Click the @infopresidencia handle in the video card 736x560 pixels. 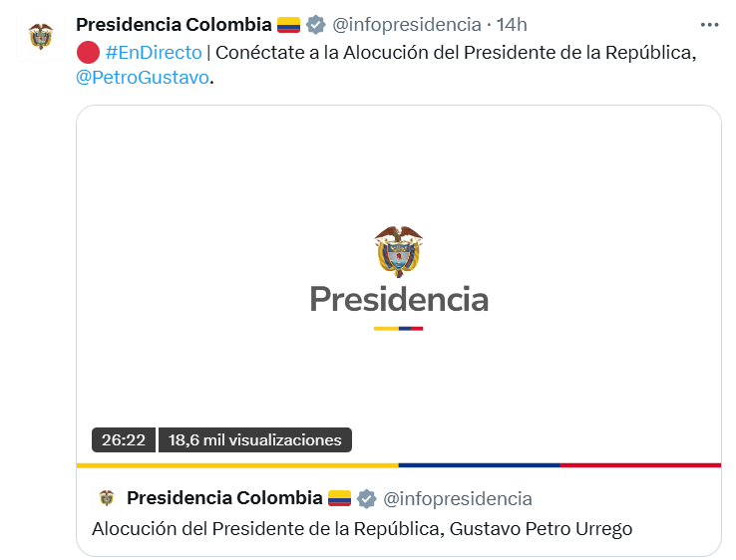458,498
